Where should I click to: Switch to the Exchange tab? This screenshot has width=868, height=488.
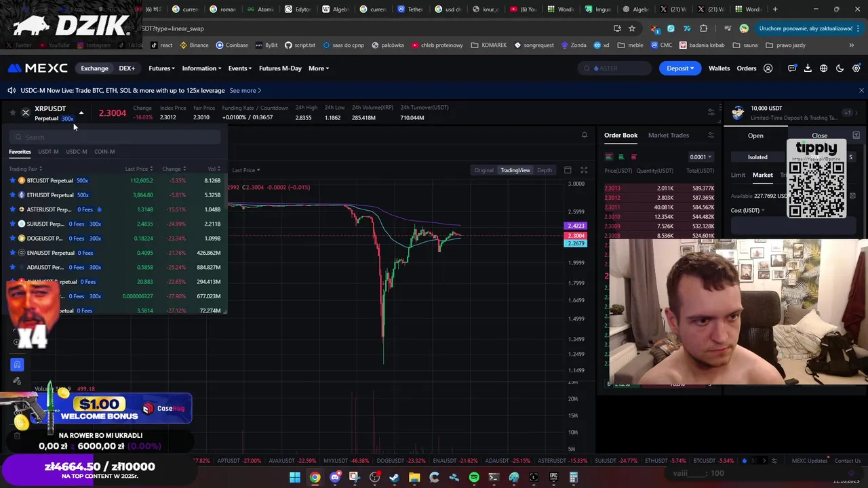click(94, 68)
